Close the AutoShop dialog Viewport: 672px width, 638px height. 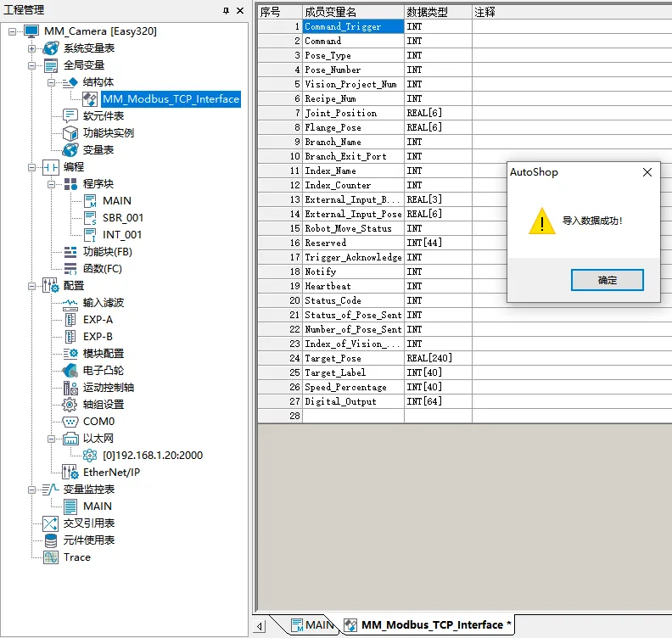click(647, 172)
